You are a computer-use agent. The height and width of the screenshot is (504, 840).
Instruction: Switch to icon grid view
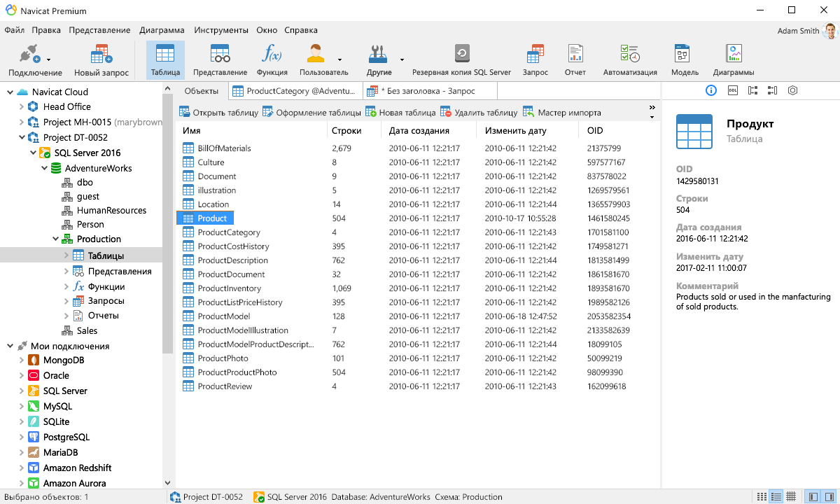[762, 497]
